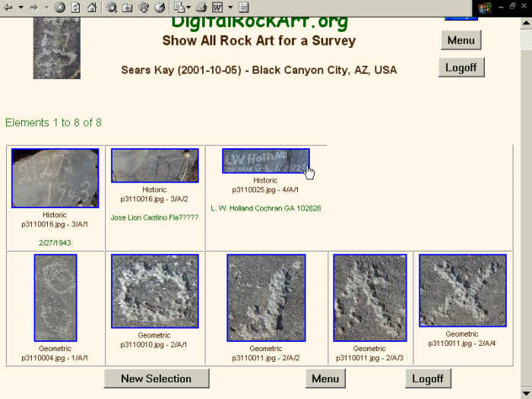Click the Stop loading icon
532x399 pixels.
point(60,8)
